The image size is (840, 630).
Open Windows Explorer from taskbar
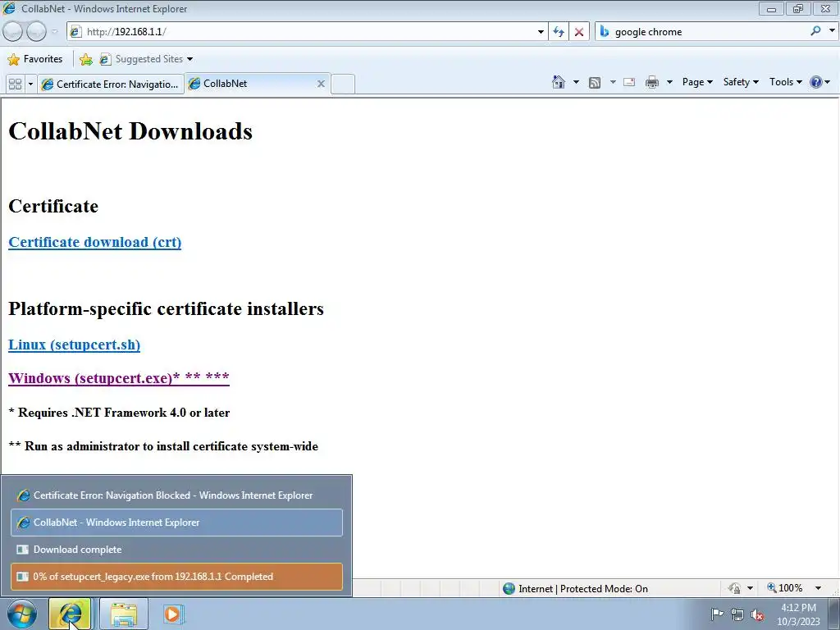point(124,614)
